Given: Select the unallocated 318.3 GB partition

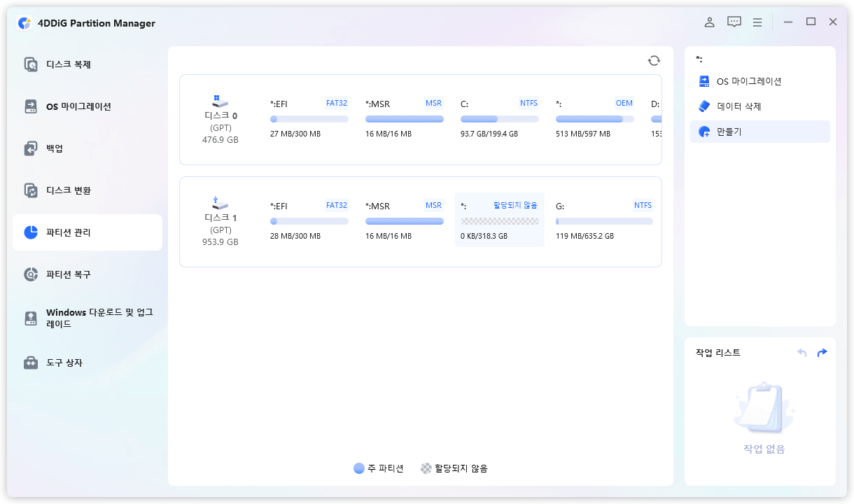Looking at the screenshot, I should click(499, 220).
